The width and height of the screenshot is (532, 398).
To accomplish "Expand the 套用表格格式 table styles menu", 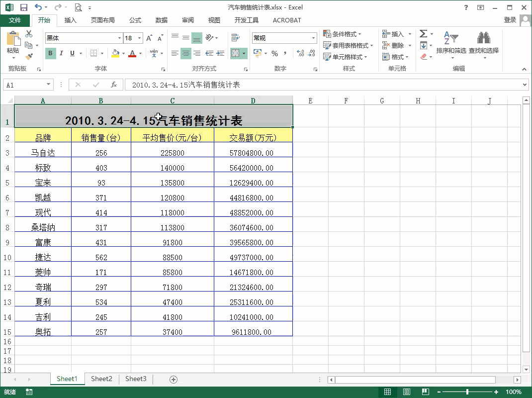I will click(x=348, y=45).
